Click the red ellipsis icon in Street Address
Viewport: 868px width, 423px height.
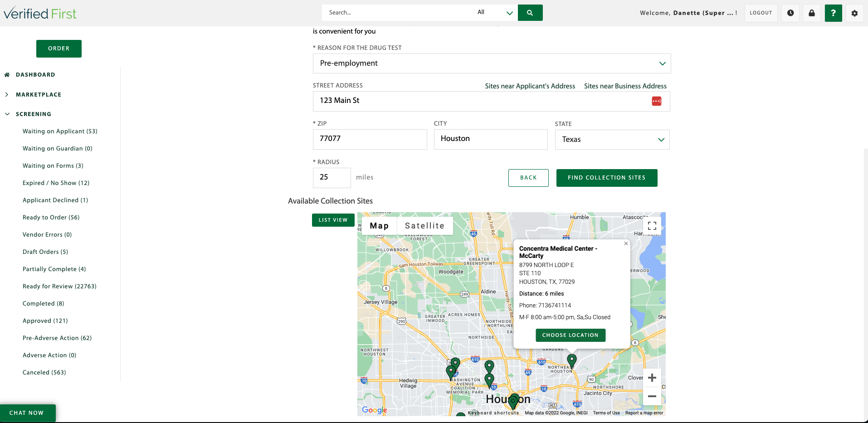click(x=656, y=101)
